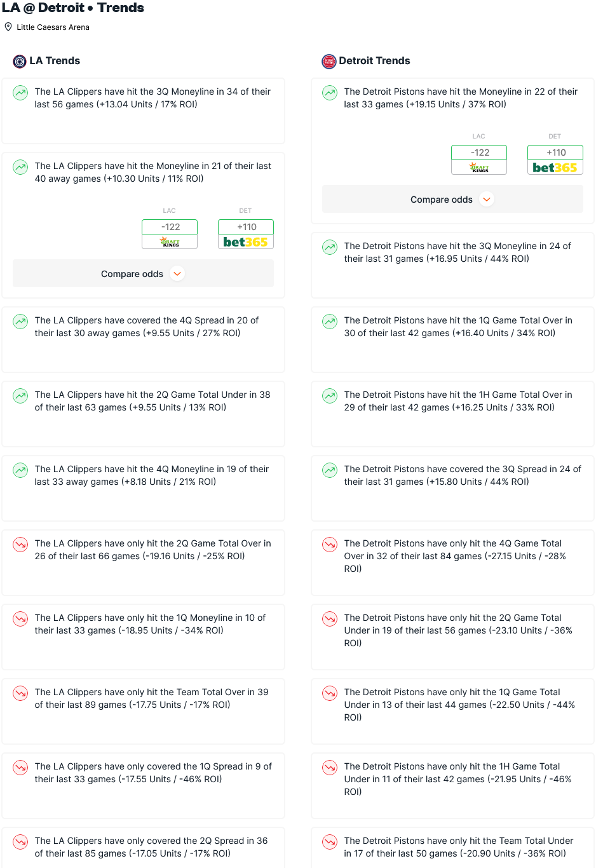Image resolution: width=596 pixels, height=868 pixels.
Task: Click the Detroit Pistons team logo icon
Action: (329, 61)
